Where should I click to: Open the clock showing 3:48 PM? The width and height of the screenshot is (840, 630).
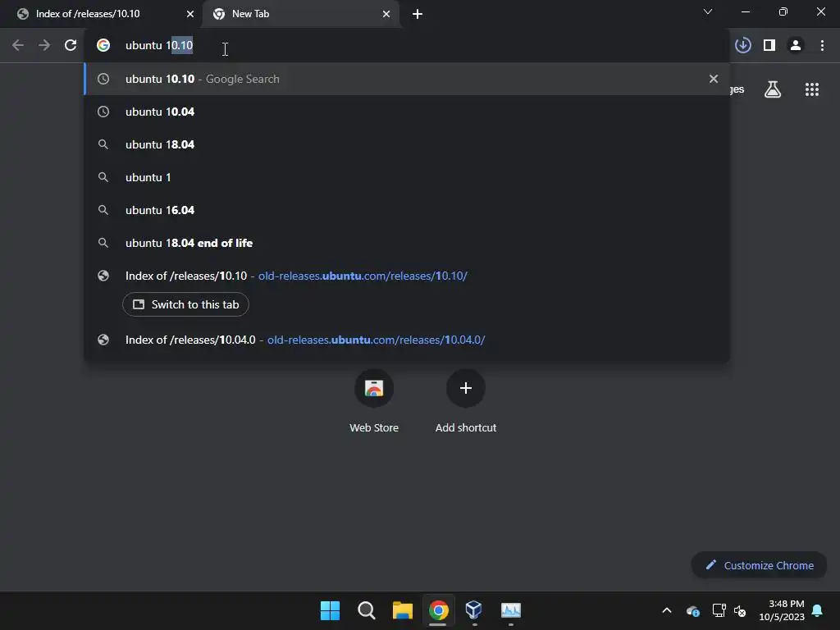pos(782,610)
